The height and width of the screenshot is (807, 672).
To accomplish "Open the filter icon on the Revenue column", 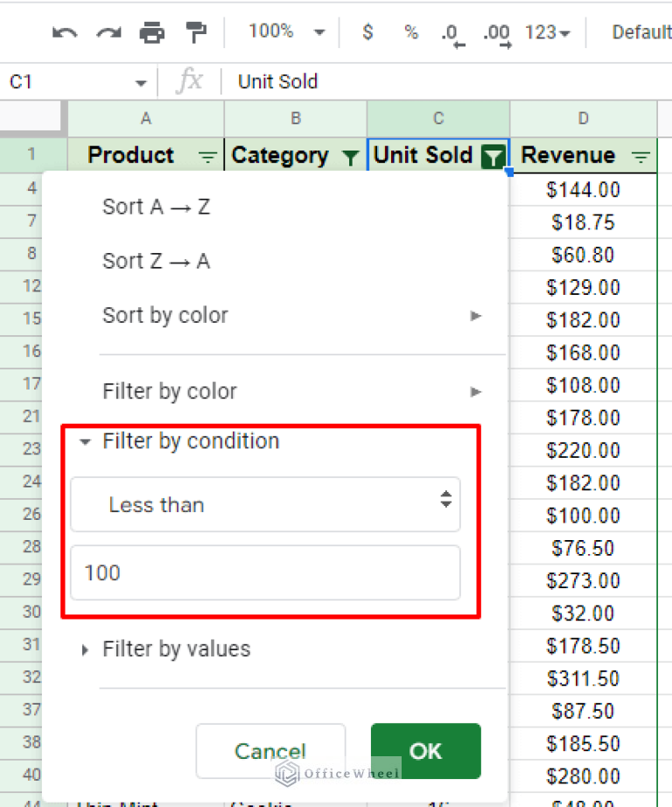I will 643,156.
